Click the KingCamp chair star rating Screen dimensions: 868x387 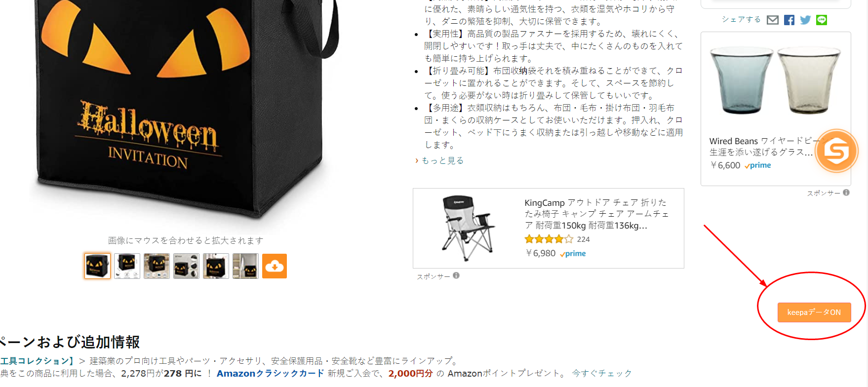coord(549,239)
